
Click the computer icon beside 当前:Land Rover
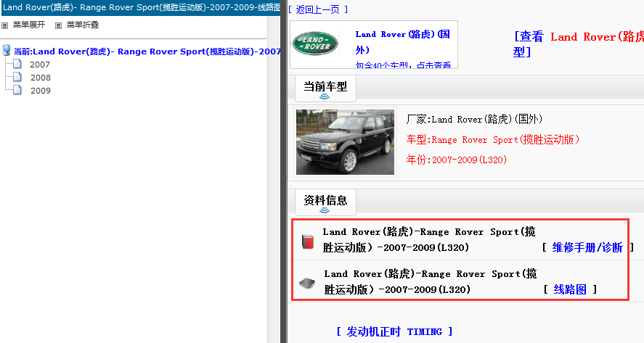coord(6,51)
